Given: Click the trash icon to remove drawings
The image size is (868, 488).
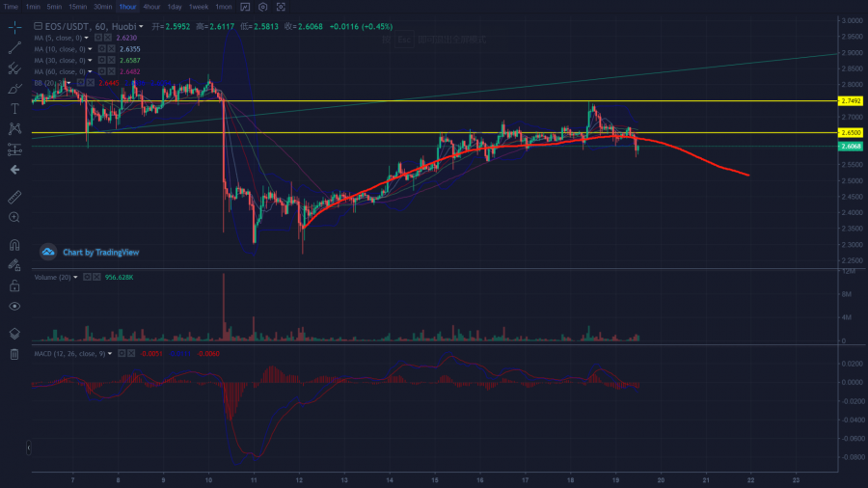Looking at the screenshot, I should point(14,354).
